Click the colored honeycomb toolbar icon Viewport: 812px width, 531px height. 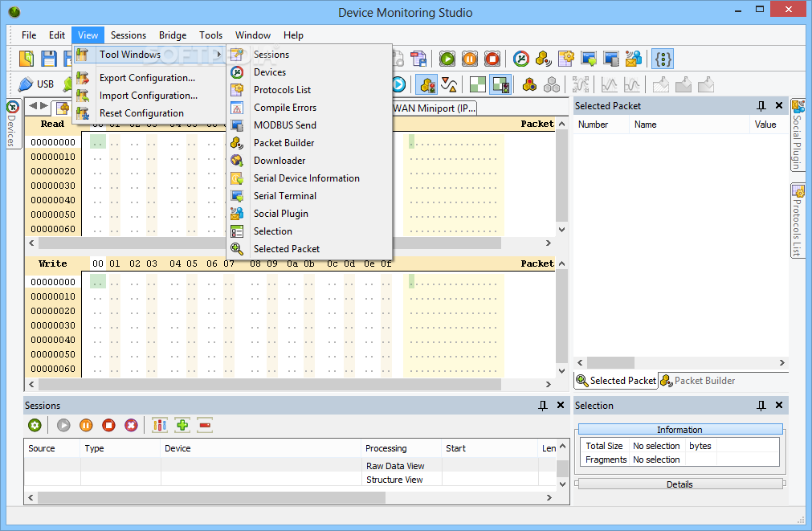point(529,84)
